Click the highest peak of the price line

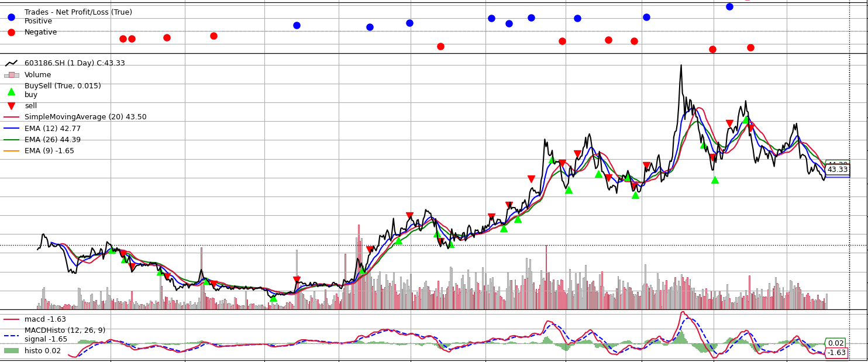681,65
